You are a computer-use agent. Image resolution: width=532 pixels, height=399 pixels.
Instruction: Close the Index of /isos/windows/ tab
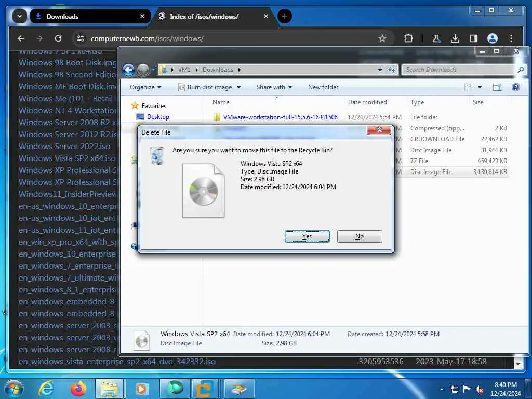pyautogui.click(x=266, y=16)
